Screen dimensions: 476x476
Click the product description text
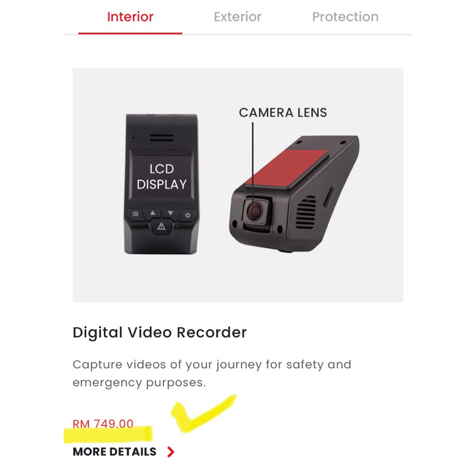[212, 373]
